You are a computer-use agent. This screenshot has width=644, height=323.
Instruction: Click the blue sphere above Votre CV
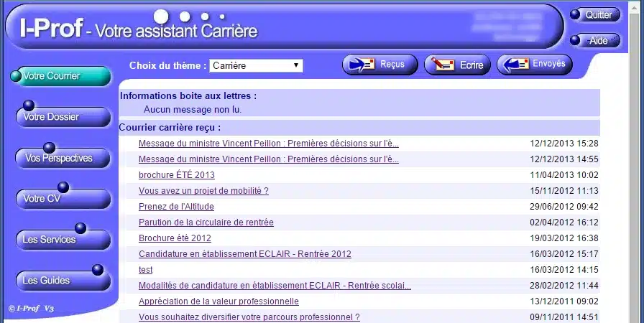coord(63,187)
